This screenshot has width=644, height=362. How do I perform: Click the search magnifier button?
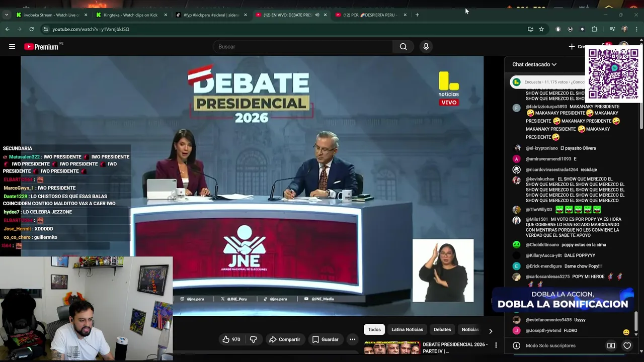click(403, 47)
